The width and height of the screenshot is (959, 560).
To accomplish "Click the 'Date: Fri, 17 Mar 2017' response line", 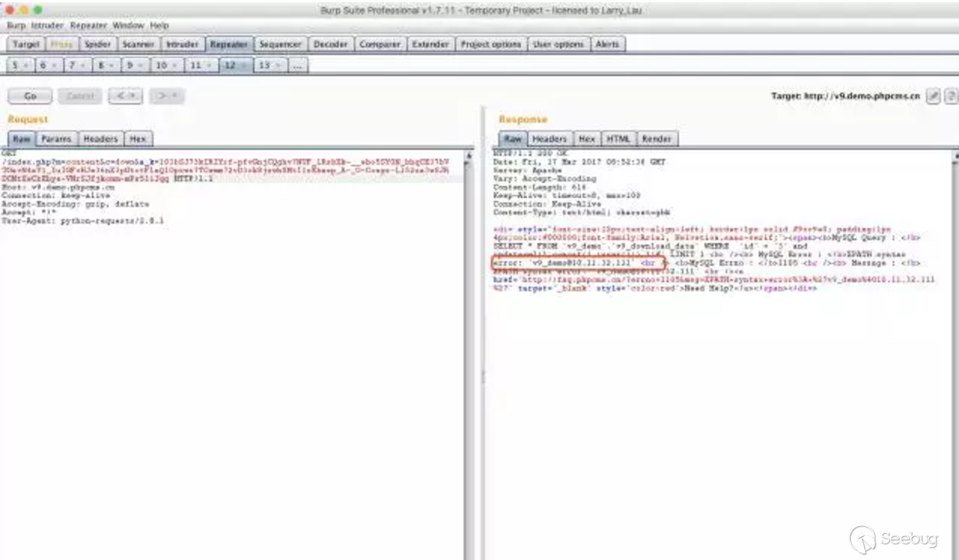I will coord(579,163).
